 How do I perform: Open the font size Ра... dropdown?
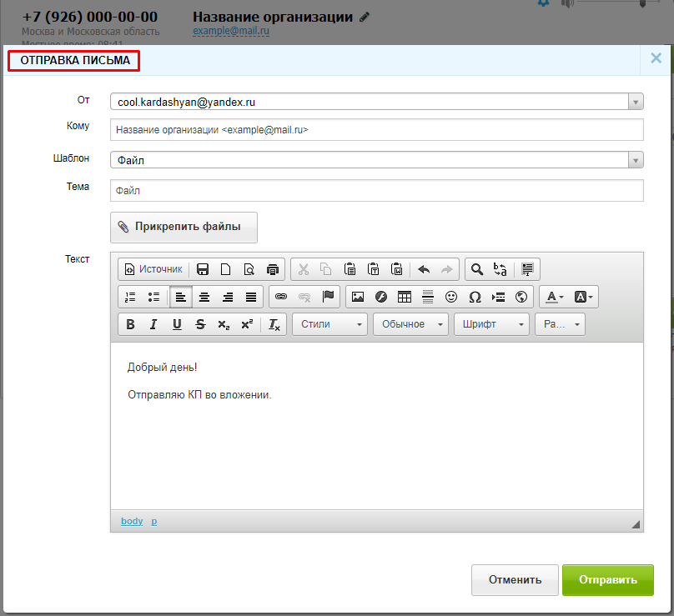tap(560, 324)
